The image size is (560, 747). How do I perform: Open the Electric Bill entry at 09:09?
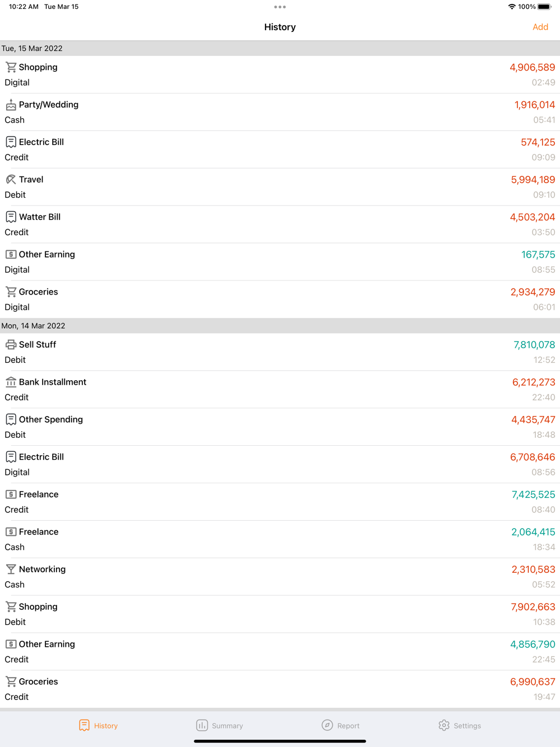click(x=280, y=150)
